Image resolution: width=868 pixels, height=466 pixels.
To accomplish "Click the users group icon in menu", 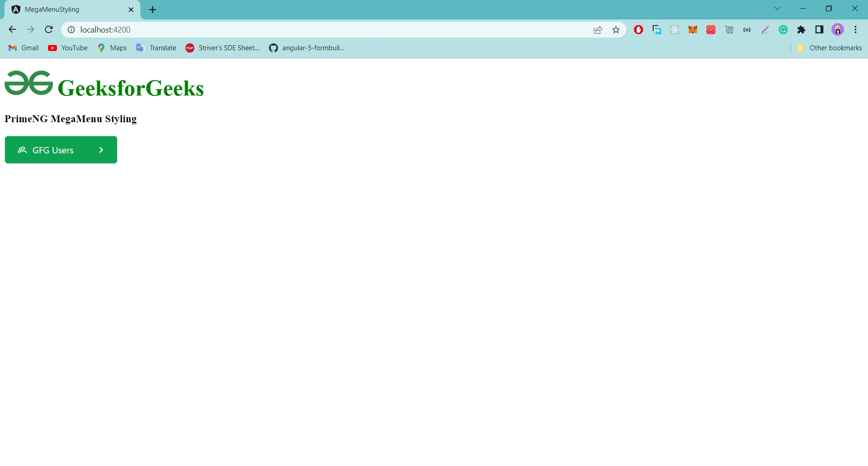I will [22, 150].
